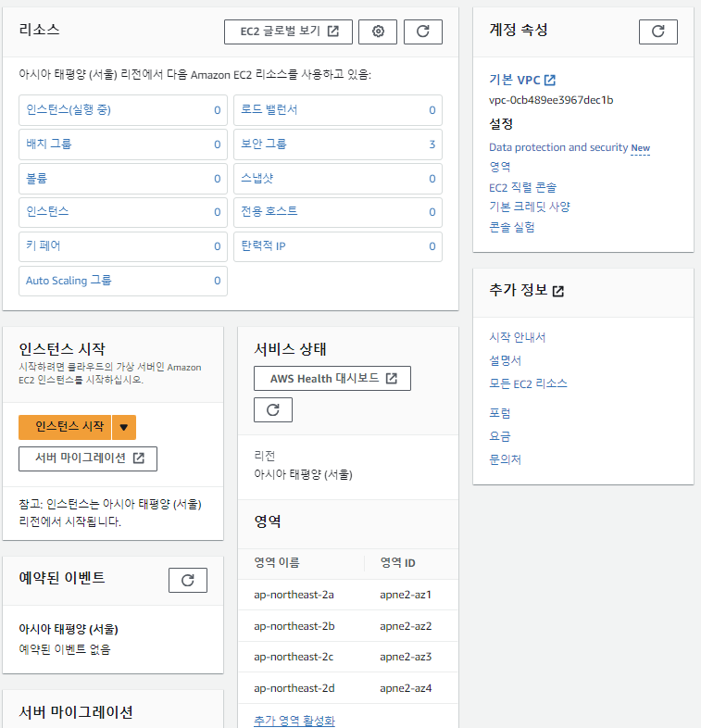Open the 로드 밸런서 resource card

[x=337, y=110]
